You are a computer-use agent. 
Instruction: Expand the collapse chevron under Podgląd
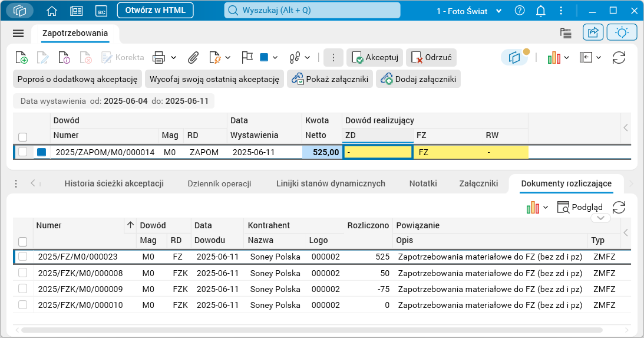click(600, 218)
